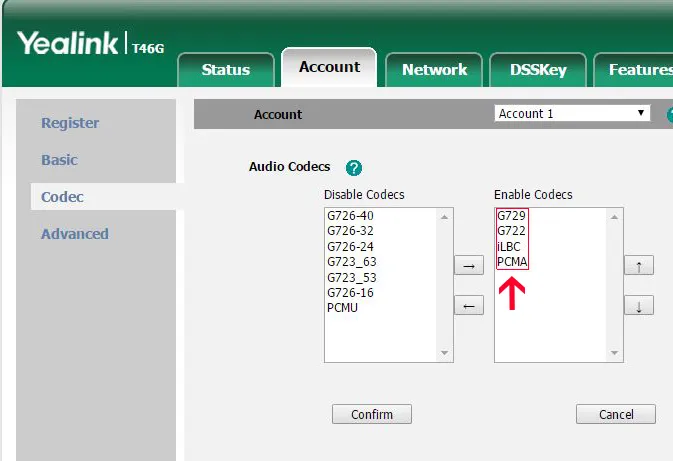Choose G726-40 in the Disable Codecs list

tap(350, 215)
